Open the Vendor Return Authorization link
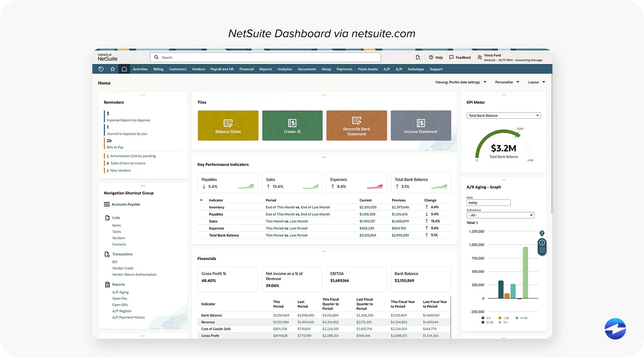Viewport: 644px width, 362px height. 134,275
